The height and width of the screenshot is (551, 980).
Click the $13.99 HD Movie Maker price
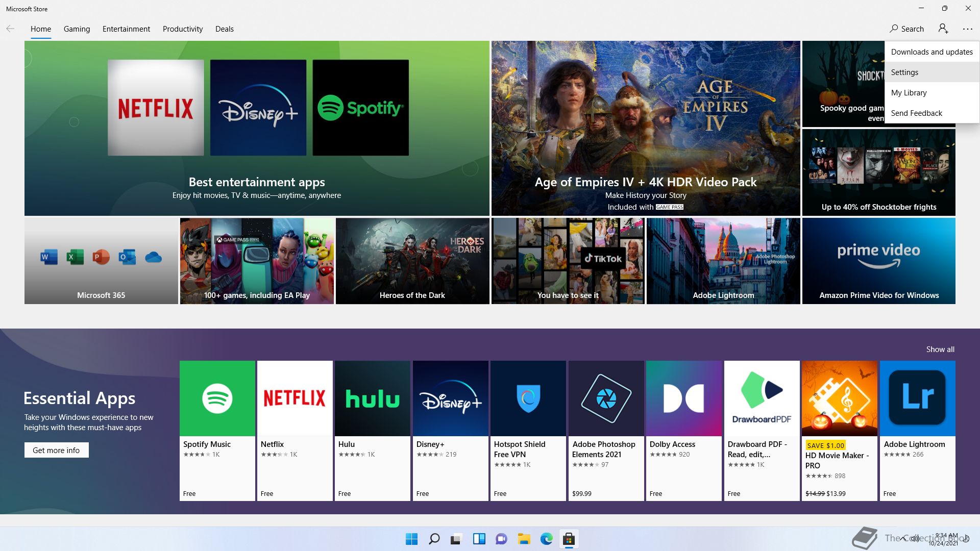tap(836, 493)
